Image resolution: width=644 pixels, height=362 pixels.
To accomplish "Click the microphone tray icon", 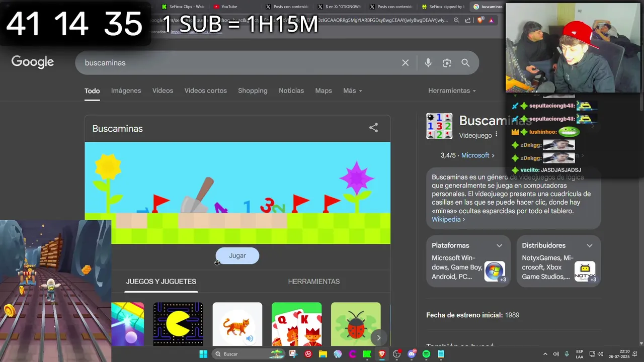I will click(x=567, y=354).
